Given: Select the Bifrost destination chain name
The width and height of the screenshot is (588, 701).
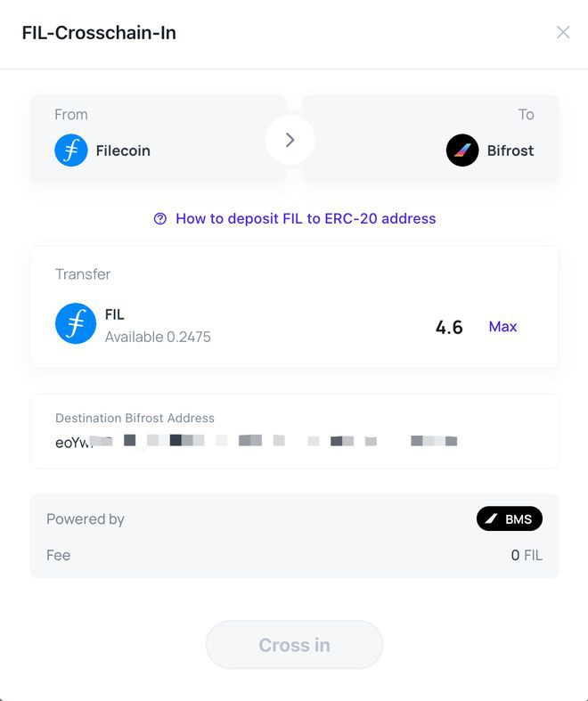Looking at the screenshot, I should coord(510,151).
